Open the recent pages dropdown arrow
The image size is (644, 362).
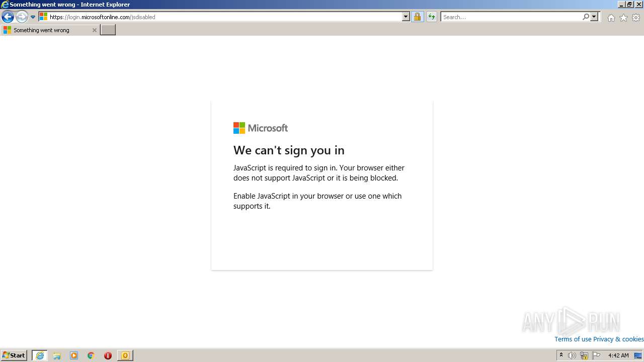click(x=33, y=17)
